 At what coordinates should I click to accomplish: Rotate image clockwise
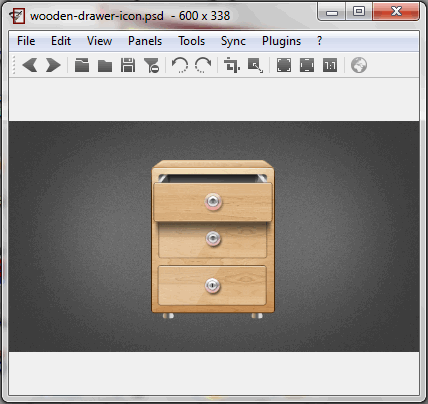click(x=203, y=65)
